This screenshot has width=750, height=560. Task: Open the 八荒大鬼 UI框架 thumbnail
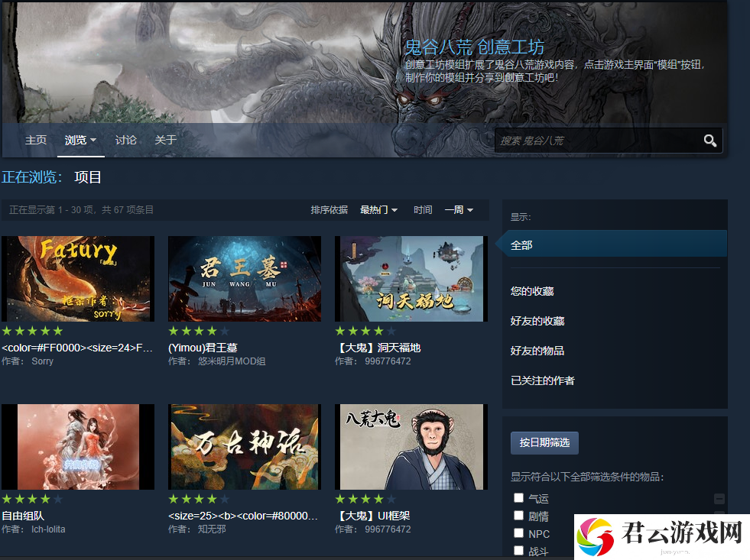tap(411, 447)
